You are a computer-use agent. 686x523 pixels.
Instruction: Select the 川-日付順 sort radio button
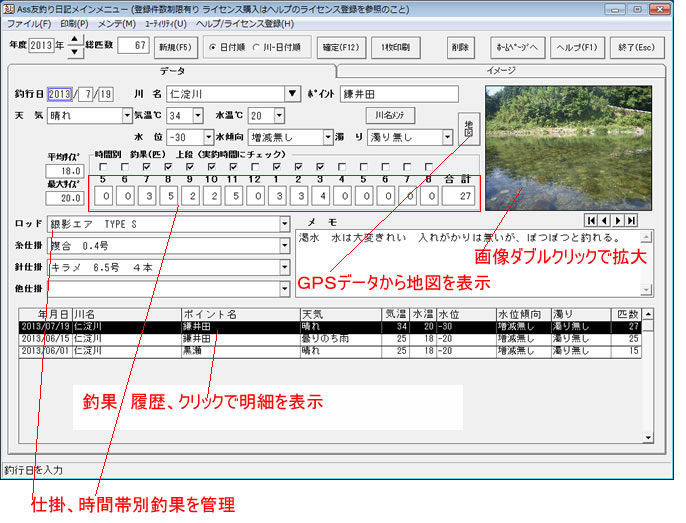pos(256,47)
